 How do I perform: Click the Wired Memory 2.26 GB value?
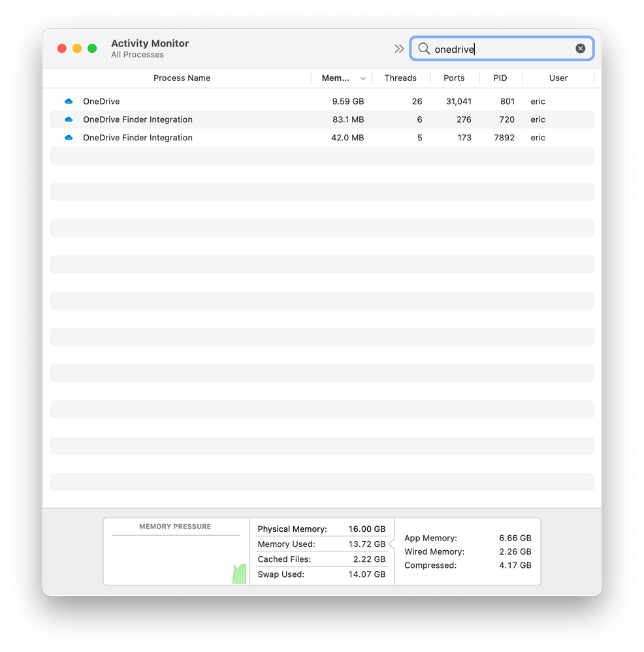(515, 551)
